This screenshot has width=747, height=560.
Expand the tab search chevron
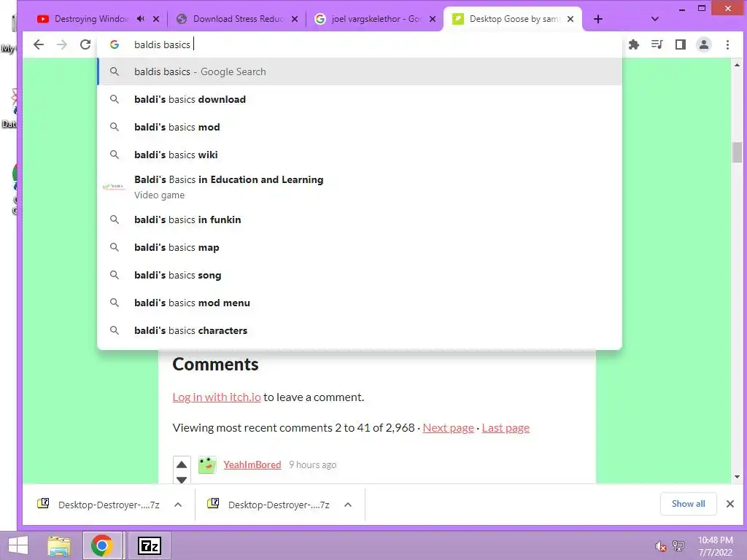click(655, 19)
